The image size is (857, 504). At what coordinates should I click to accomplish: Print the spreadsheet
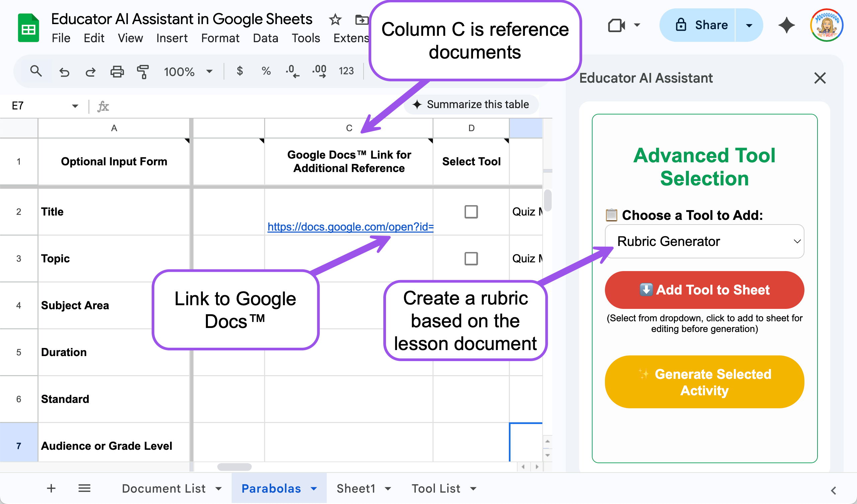click(x=117, y=72)
